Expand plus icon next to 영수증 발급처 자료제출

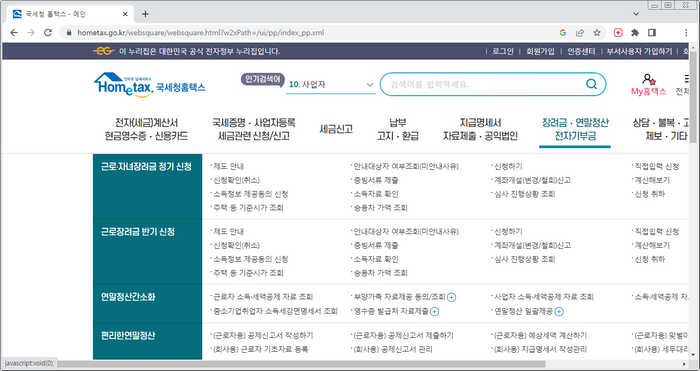pos(434,312)
